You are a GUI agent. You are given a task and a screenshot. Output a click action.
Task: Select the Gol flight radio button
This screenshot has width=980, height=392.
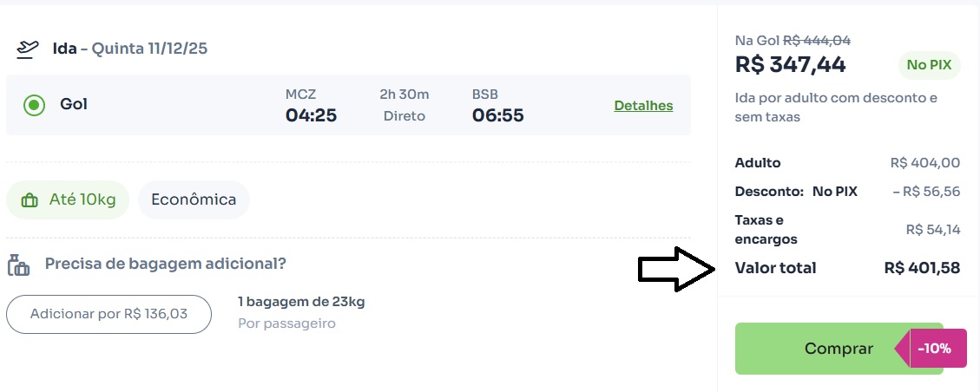34,105
